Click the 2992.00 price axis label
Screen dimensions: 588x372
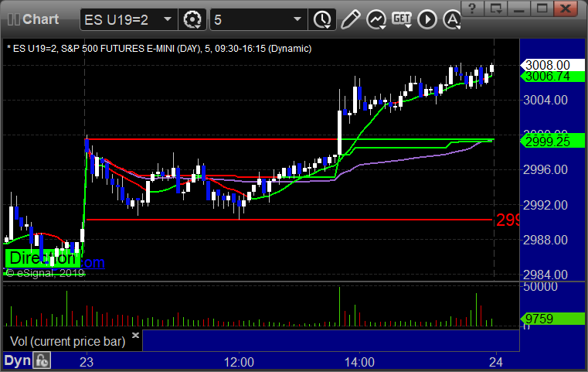546,205
